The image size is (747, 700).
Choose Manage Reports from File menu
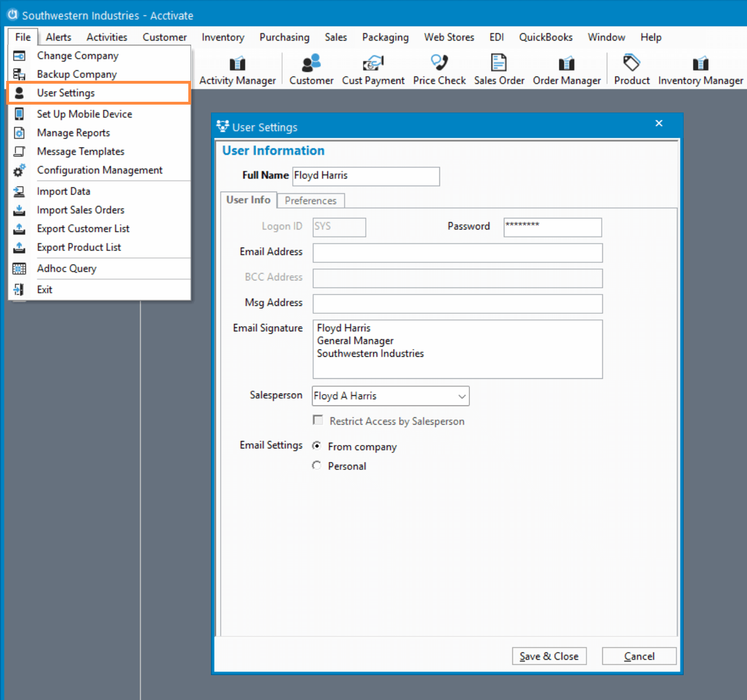(x=100, y=133)
